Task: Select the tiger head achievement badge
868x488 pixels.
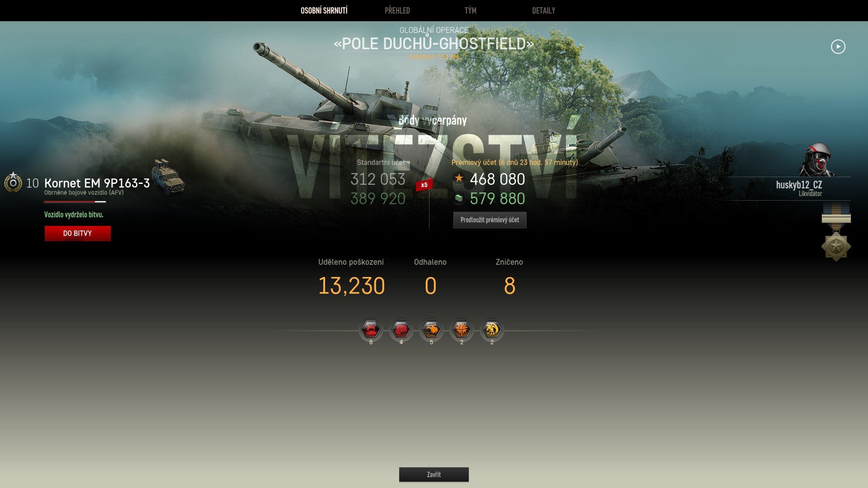Action: [431, 330]
